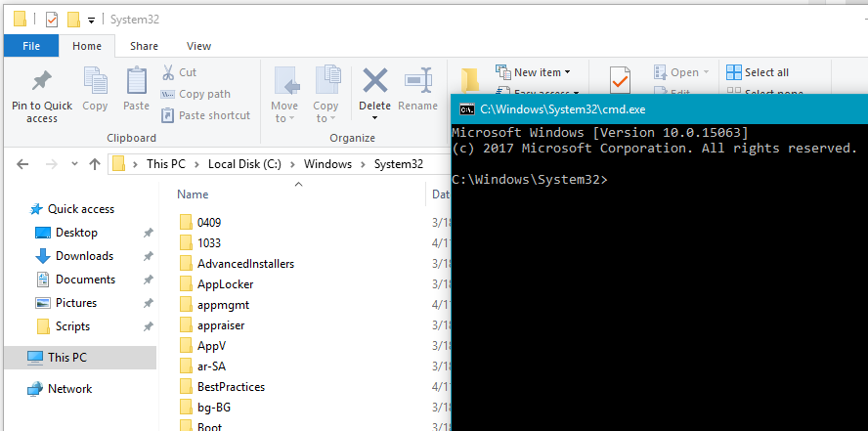Screen dimensions: 868x431
Task: Go up one folder level arrow
Action: point(95,164)
